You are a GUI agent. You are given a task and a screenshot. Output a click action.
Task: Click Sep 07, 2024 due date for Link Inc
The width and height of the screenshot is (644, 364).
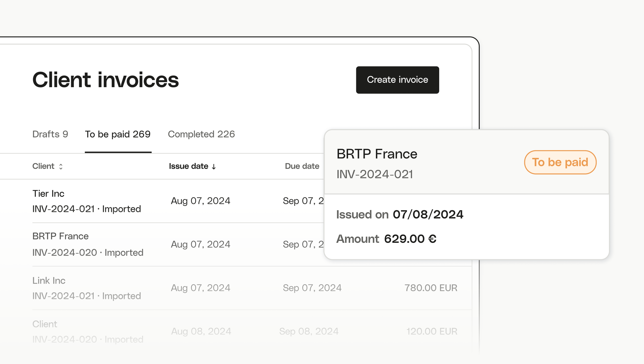(312, 288)
